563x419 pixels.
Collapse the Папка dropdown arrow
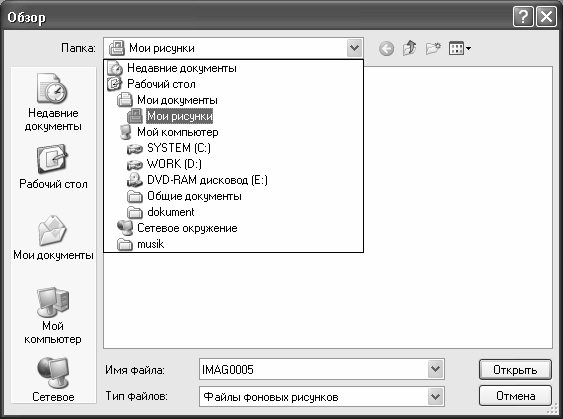[354, 48]
